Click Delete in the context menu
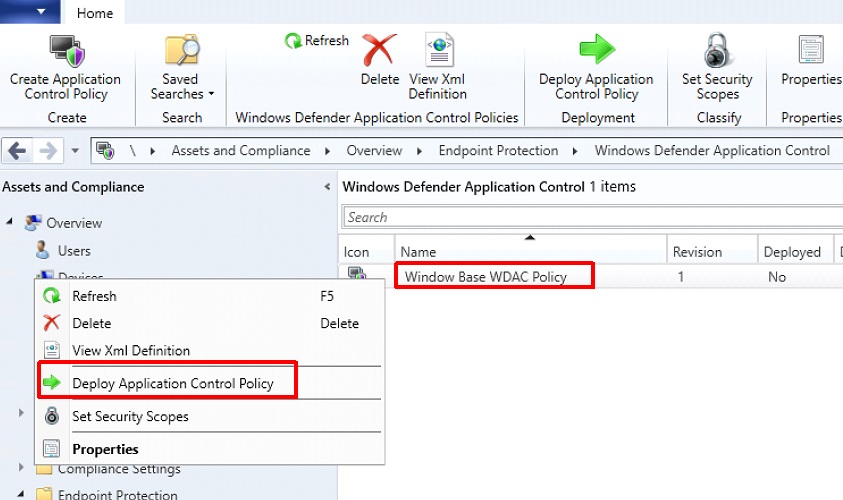Screen dimensions: 843x500 [92, 323]
